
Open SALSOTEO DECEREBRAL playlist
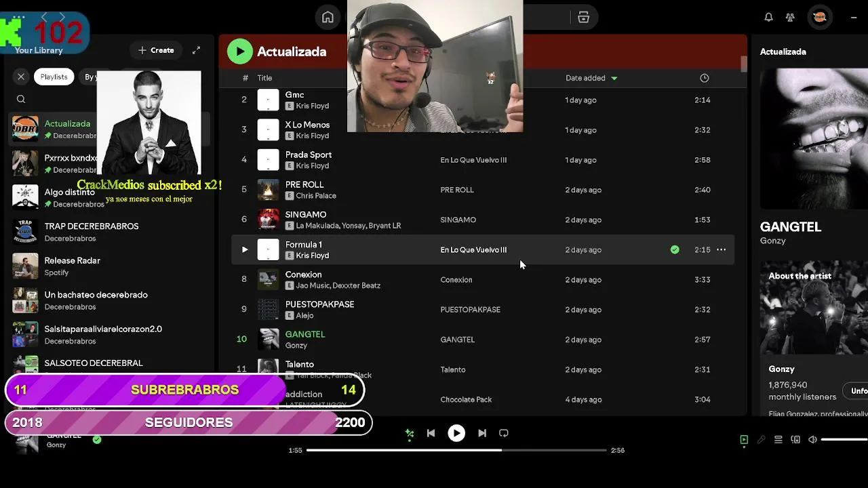coord(108,366)
